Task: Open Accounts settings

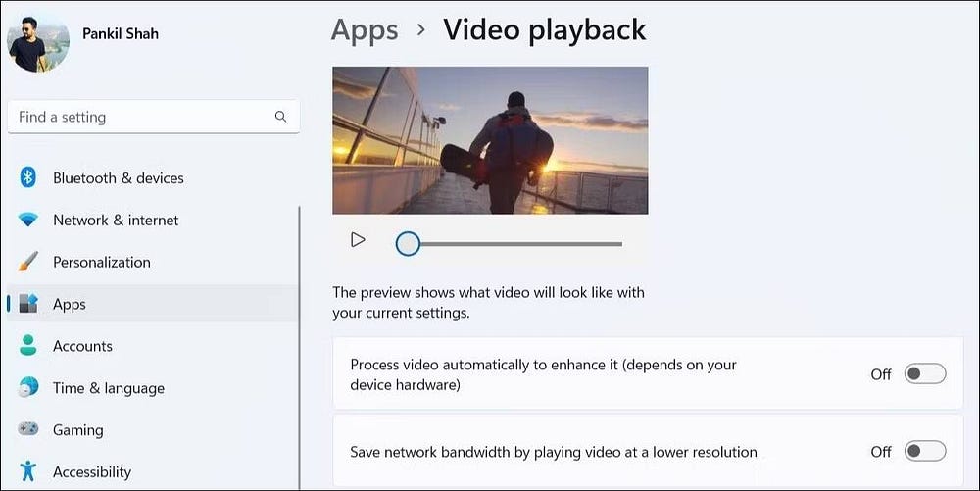Action: point(153,345)
